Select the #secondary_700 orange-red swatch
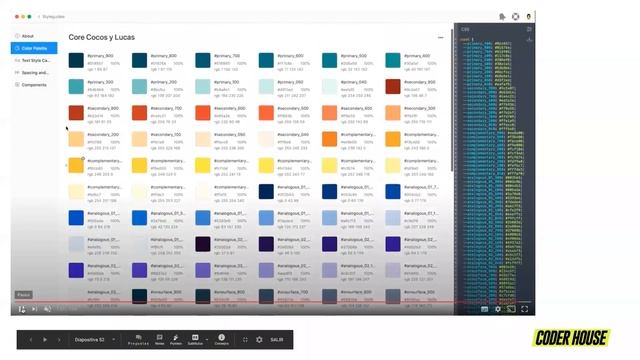The width and height of the screenshot is (640, 360). pos(139,113)
